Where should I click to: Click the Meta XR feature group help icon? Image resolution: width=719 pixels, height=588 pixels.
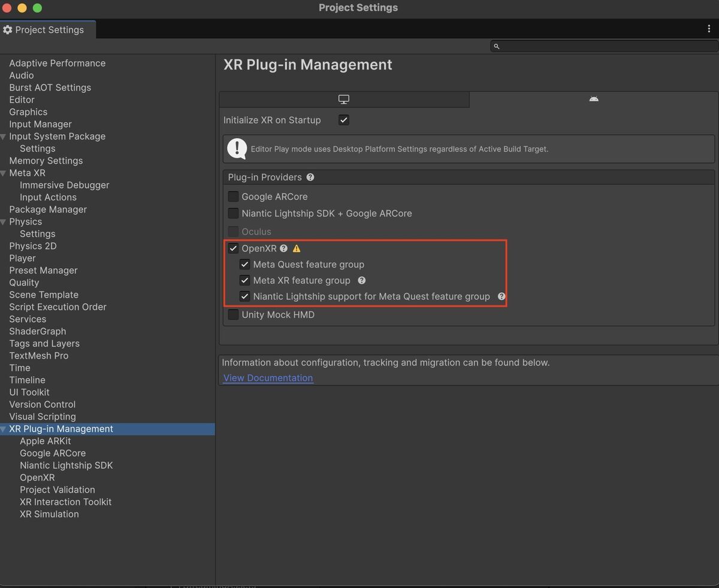click(x=362, y=280)
